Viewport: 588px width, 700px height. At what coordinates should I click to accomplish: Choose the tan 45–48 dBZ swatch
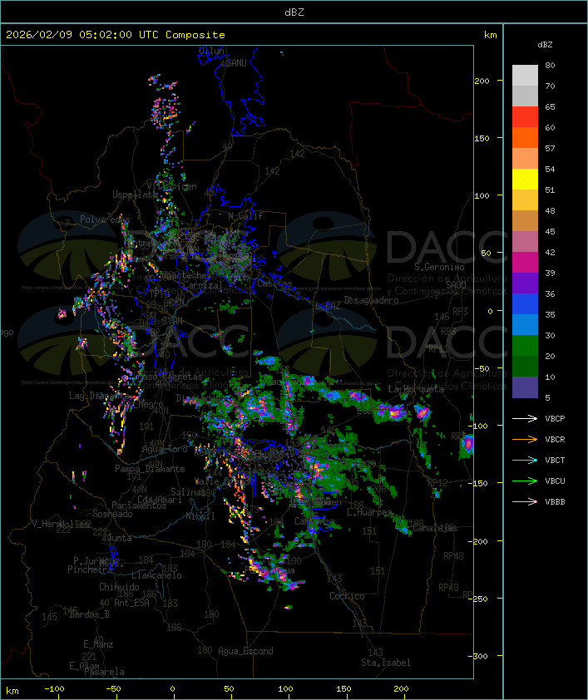click(x=525, y=221)
